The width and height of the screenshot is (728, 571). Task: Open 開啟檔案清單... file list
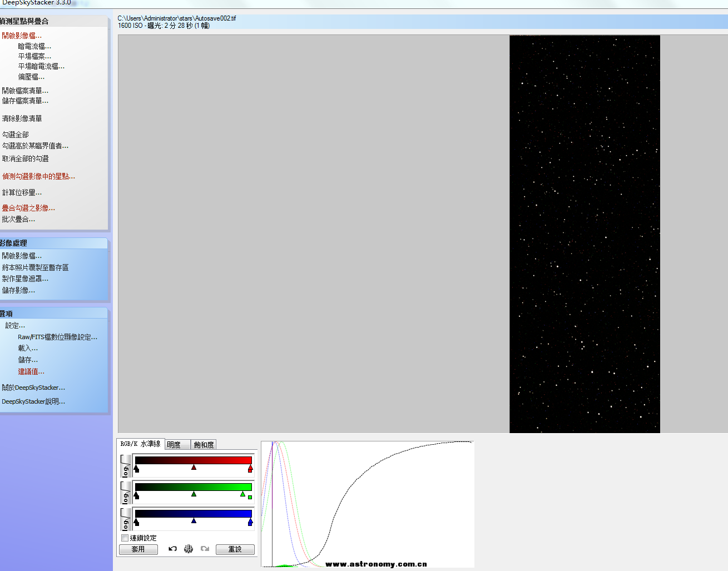coord(25,90)
